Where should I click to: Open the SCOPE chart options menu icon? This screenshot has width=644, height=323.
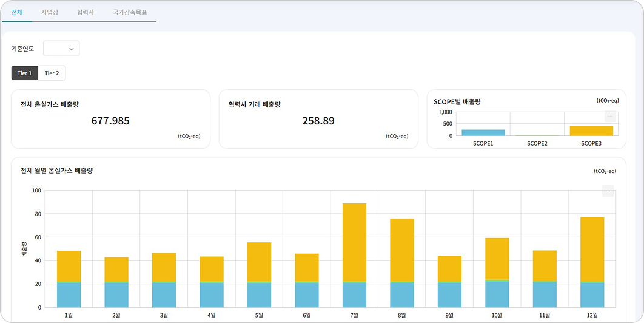(611, 117)
